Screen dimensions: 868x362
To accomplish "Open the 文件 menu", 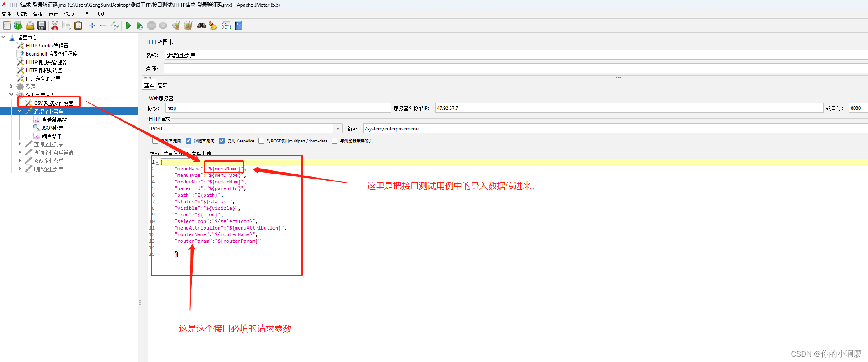I will coord(7,14).
